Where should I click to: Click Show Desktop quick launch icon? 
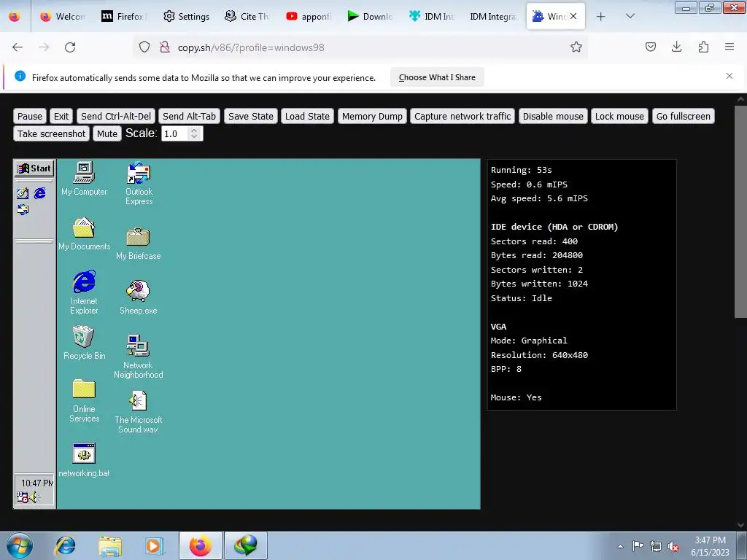coord(23,192)
